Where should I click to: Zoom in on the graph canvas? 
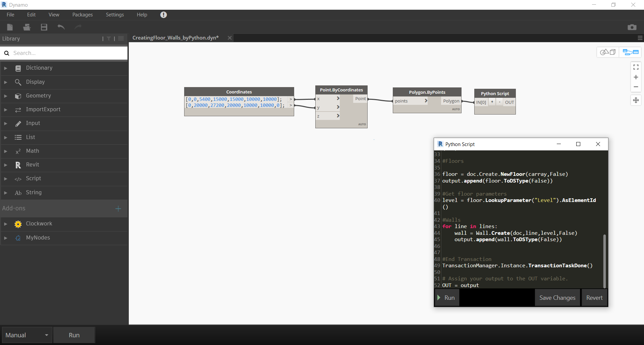(636, 77)
